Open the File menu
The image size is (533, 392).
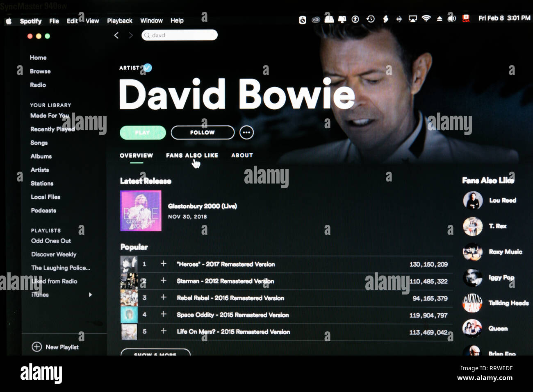[x=54, y=21]
